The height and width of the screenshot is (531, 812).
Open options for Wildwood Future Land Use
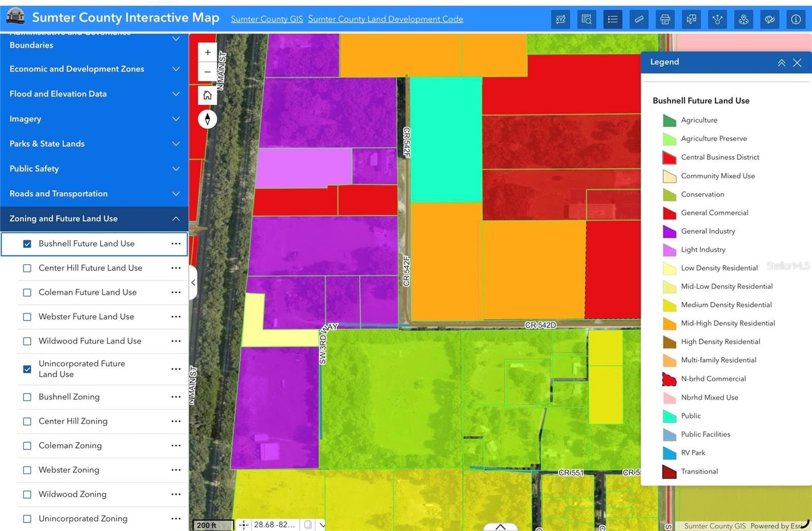point(176,341)
